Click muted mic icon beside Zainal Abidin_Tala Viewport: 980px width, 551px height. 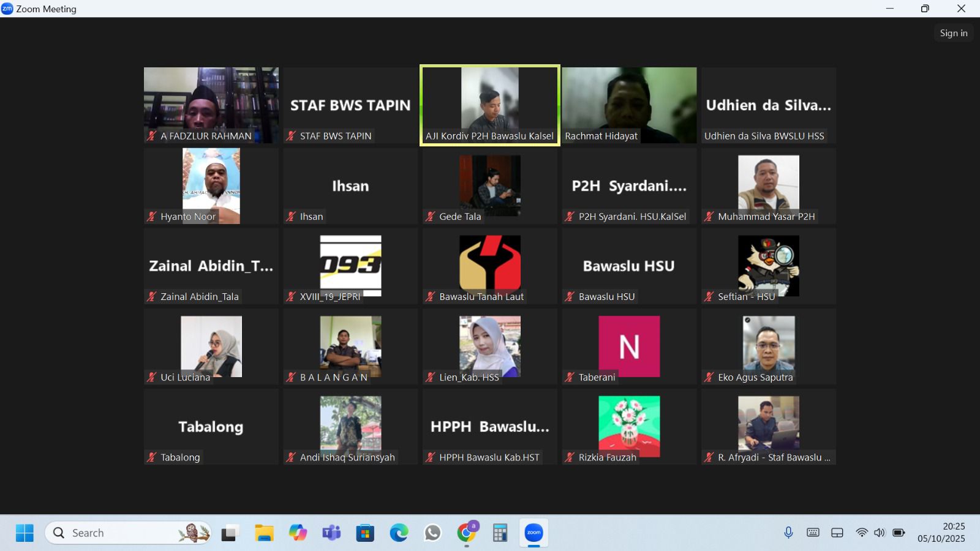(x=152, y=296)
